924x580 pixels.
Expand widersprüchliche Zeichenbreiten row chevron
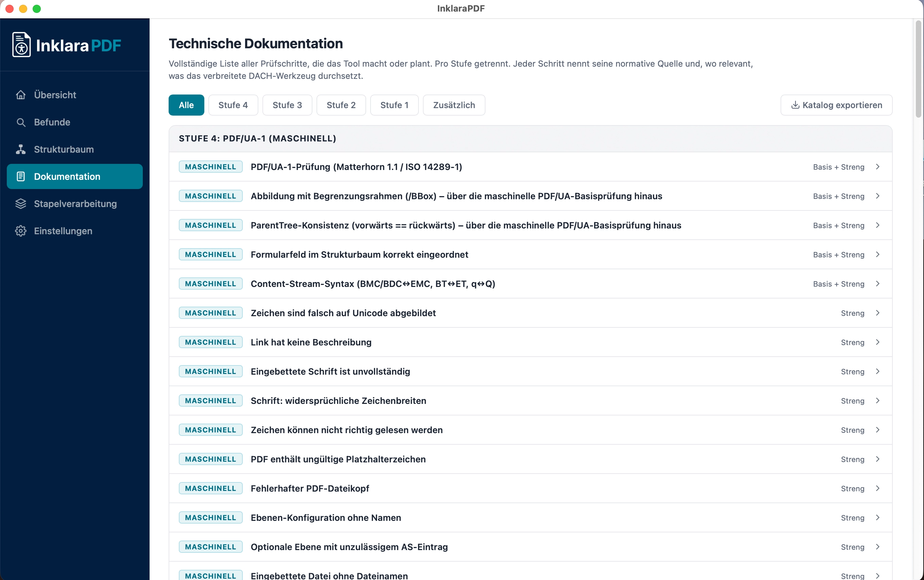[x=877, y=400]
